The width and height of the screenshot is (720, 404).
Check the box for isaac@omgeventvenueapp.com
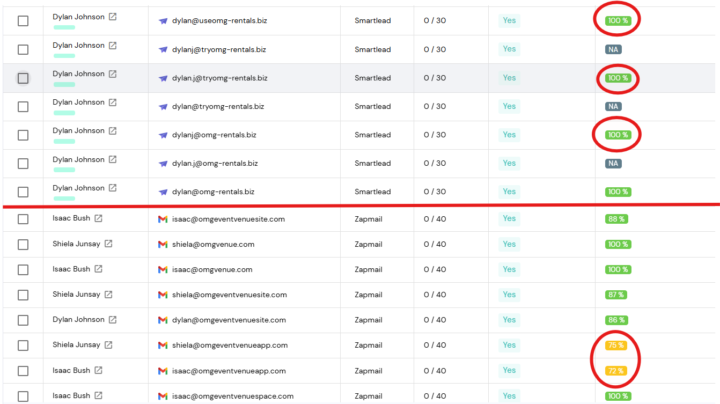pos(23,371)
